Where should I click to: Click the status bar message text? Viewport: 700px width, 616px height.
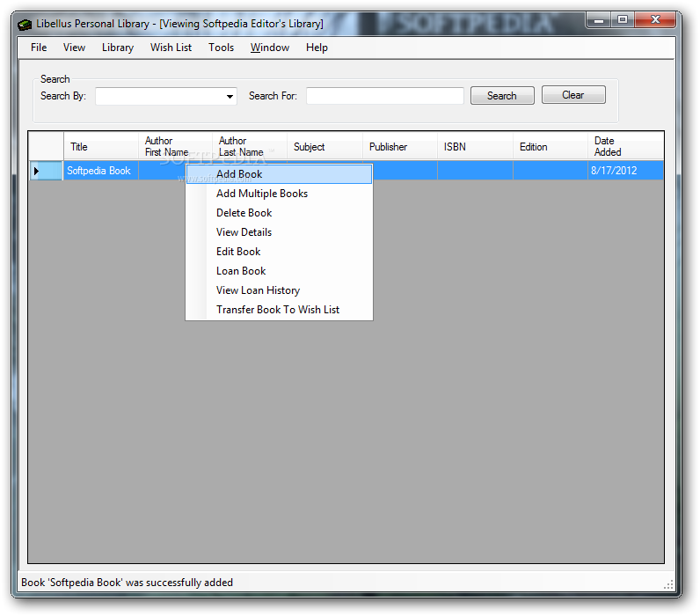(x=128, y=583)
